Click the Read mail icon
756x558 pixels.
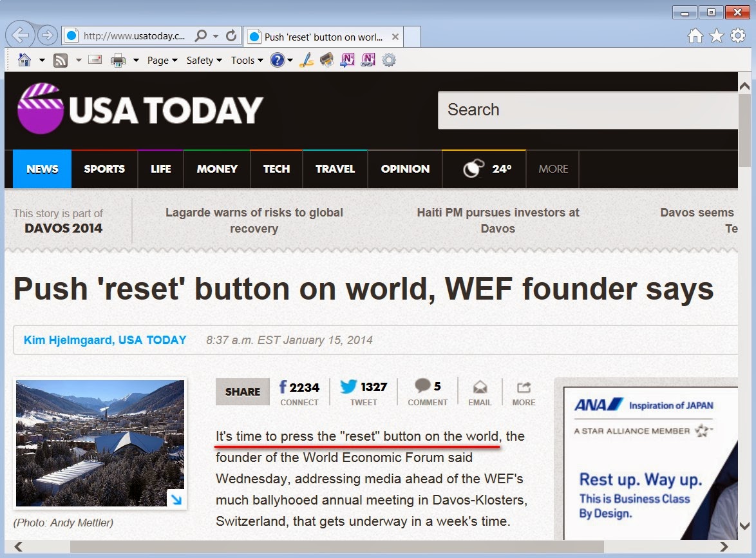[x=95, y=60]
